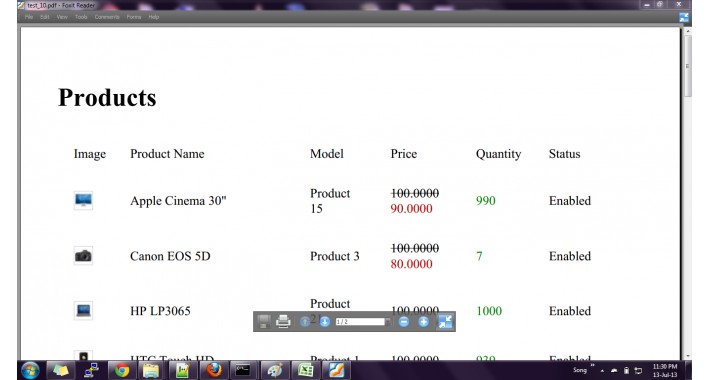Click the Product Name column header

(167, 154)
